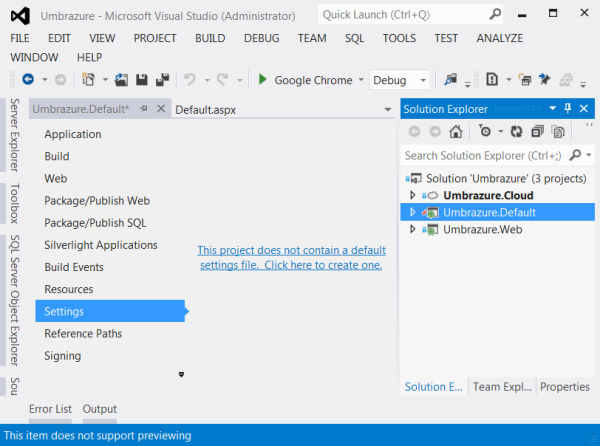Select the Resources page in project properties
This screenshot has width=600, height=446.
pos(69,289)
